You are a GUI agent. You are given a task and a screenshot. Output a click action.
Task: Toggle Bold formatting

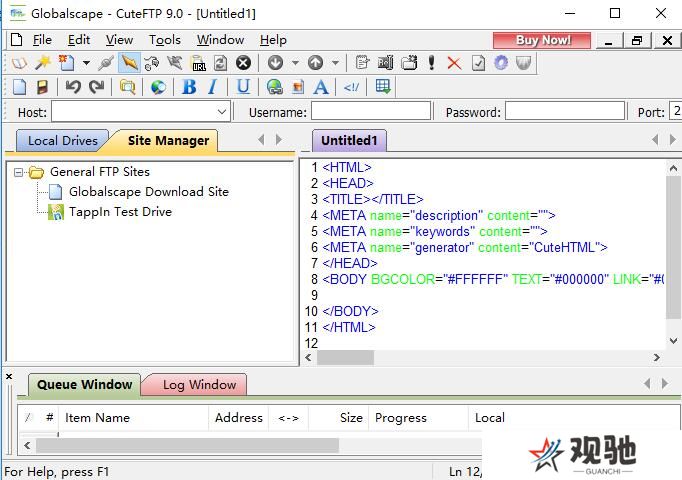pos(189,87)
